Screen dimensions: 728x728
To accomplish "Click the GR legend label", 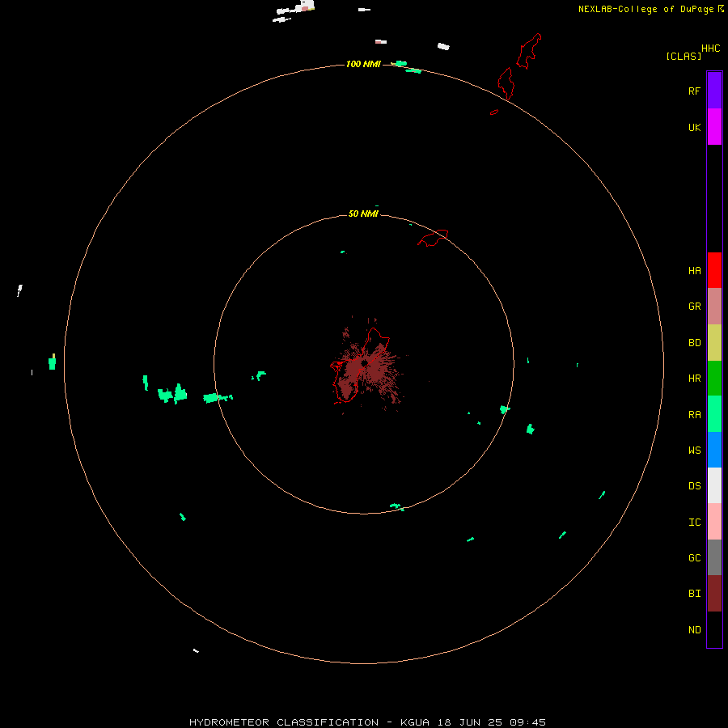I will click(x=694, y=306).
